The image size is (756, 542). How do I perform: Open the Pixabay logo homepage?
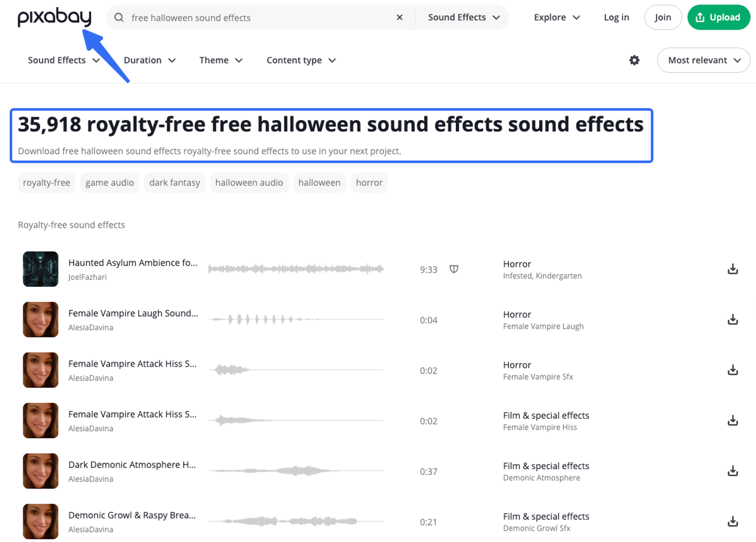54,17
